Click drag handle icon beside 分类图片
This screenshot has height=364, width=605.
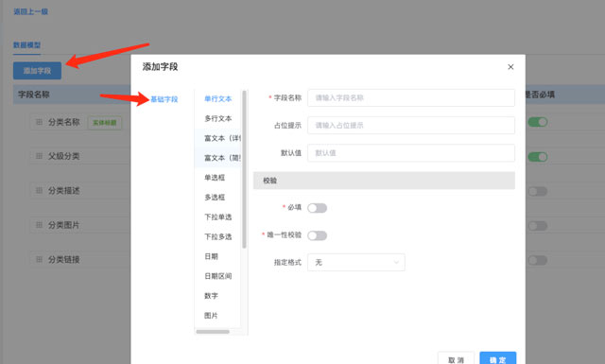point(39,225)
